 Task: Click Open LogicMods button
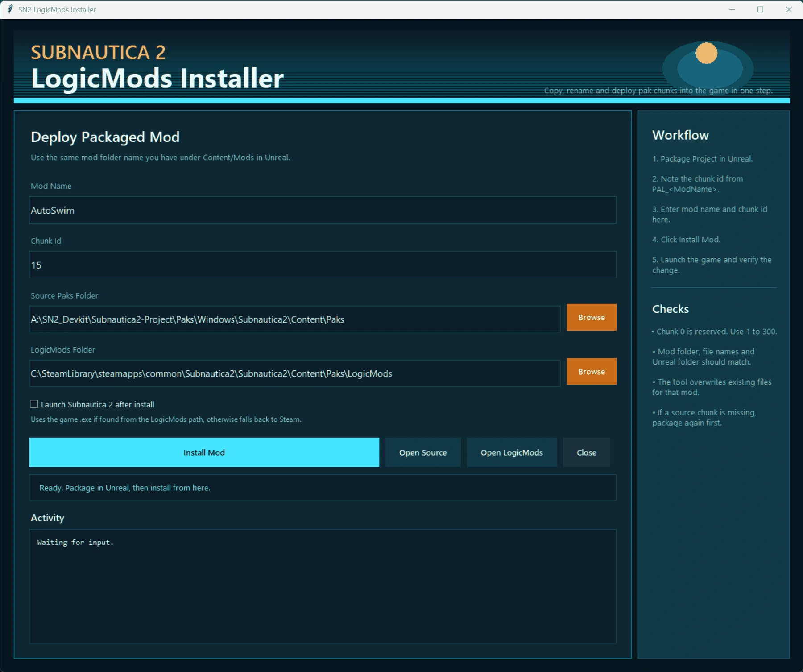512,452
